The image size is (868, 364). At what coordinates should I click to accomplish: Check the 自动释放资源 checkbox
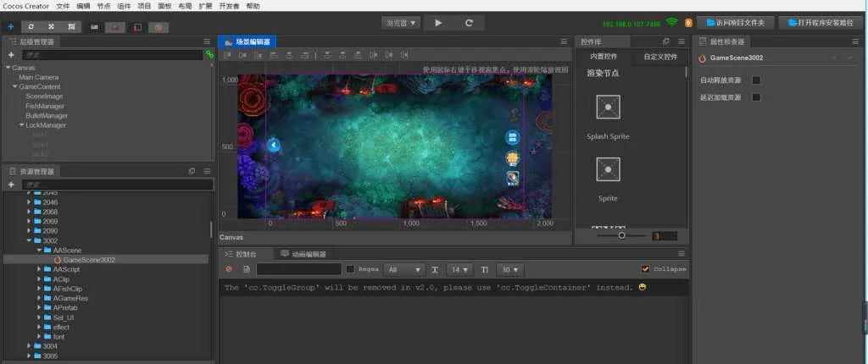click(756, 80)
